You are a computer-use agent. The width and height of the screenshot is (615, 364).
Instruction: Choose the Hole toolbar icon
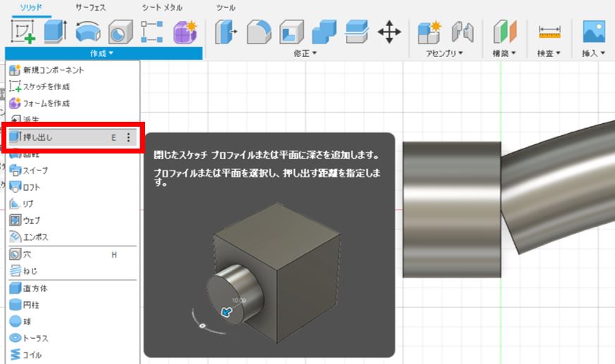(120, 32)
